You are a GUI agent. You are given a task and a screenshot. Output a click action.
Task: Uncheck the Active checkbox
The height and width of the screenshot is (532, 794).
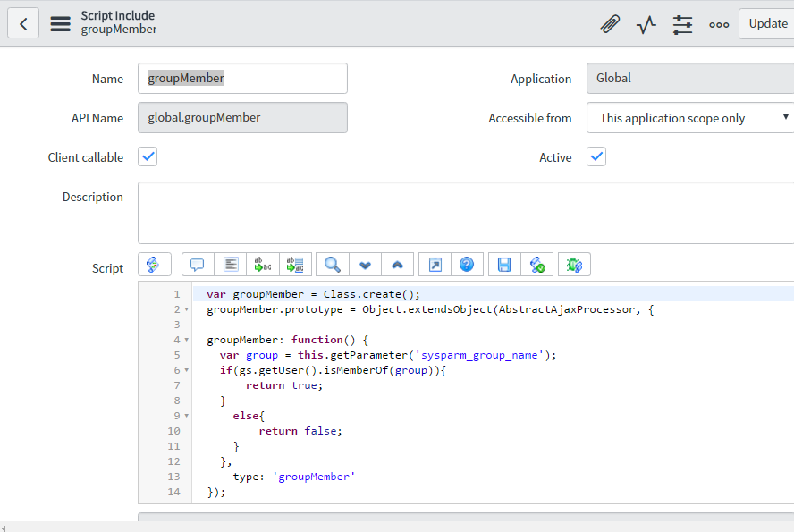[596, 156]
